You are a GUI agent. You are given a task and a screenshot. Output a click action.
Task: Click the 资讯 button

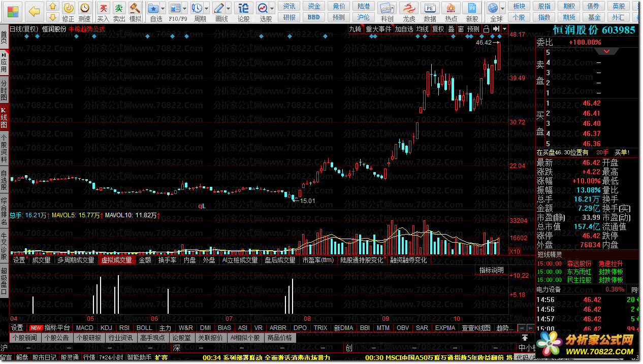(x=289, y=6)
